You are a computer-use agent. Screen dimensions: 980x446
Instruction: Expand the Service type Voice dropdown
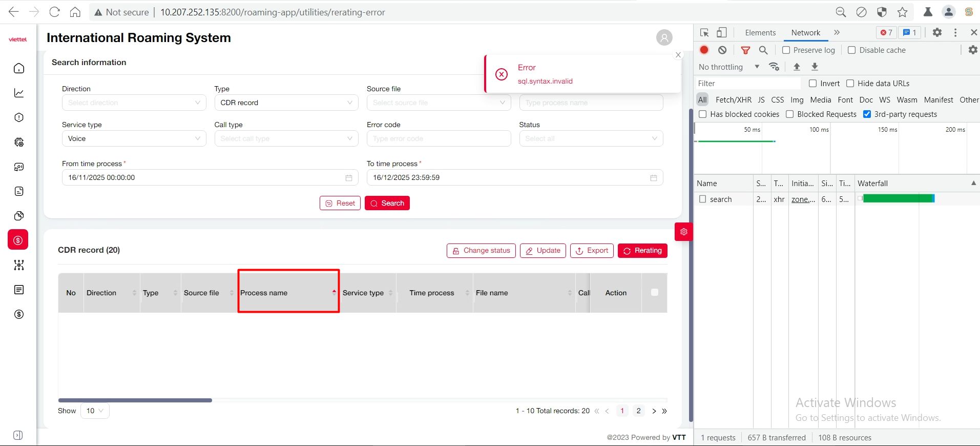(134, 138)
